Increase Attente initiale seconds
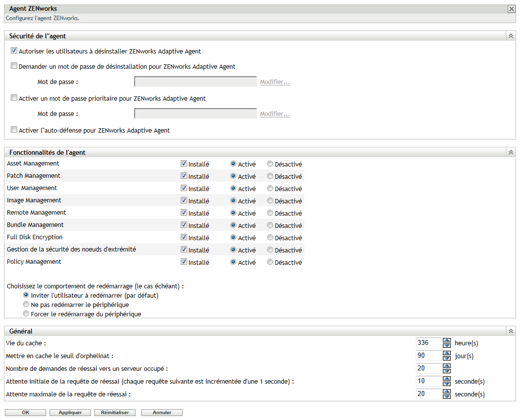 click(x=447, y=379)
